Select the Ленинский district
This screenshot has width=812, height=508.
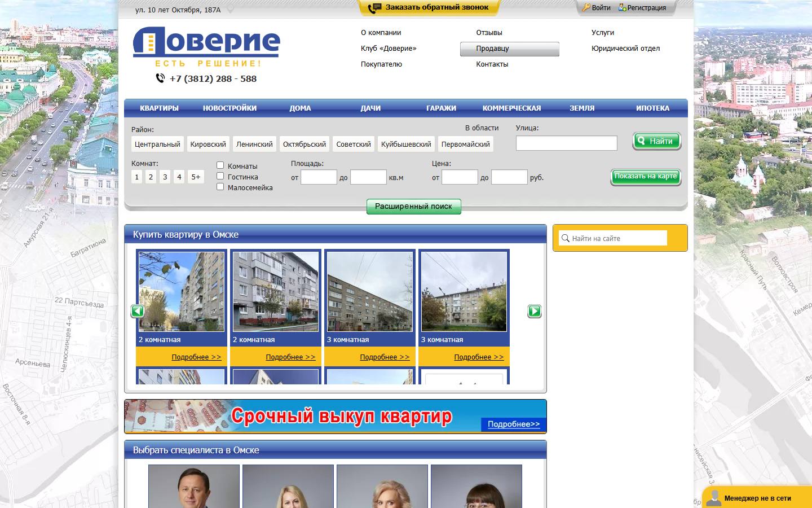pos(254,144)
